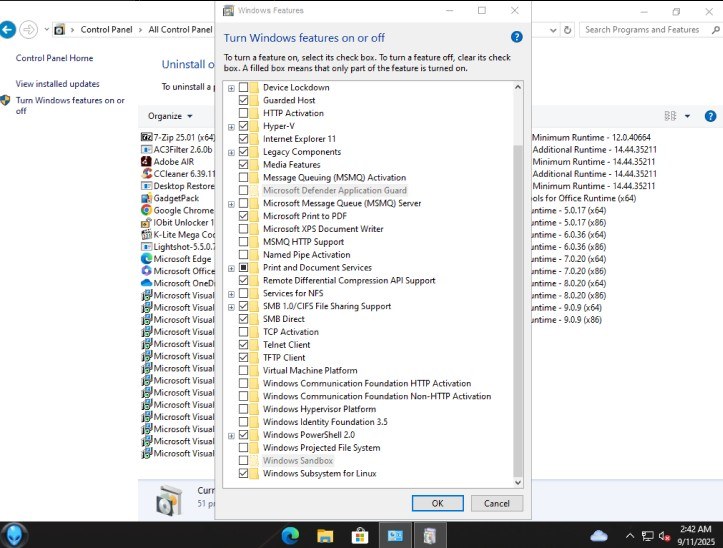This screenshot has height=548, width=723.
Task: Click the Windows Features help icon
Action: pyautogui.click(x=516, y=37)
